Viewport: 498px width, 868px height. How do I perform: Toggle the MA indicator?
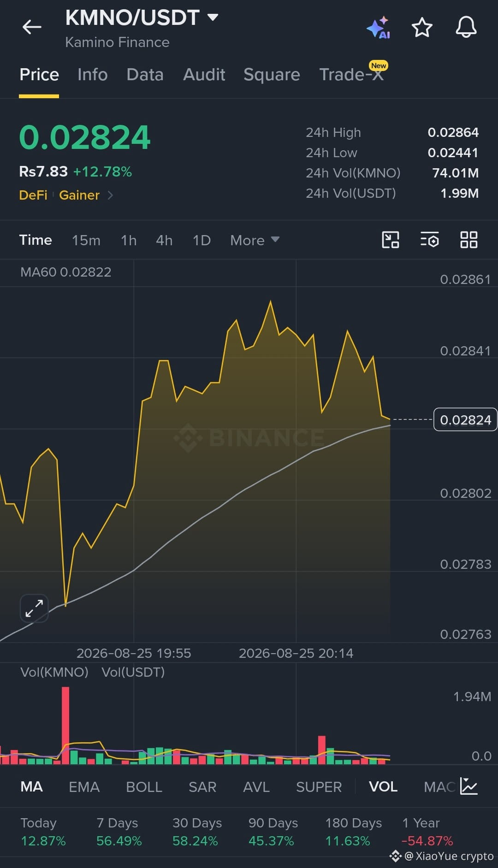[31, 787]
